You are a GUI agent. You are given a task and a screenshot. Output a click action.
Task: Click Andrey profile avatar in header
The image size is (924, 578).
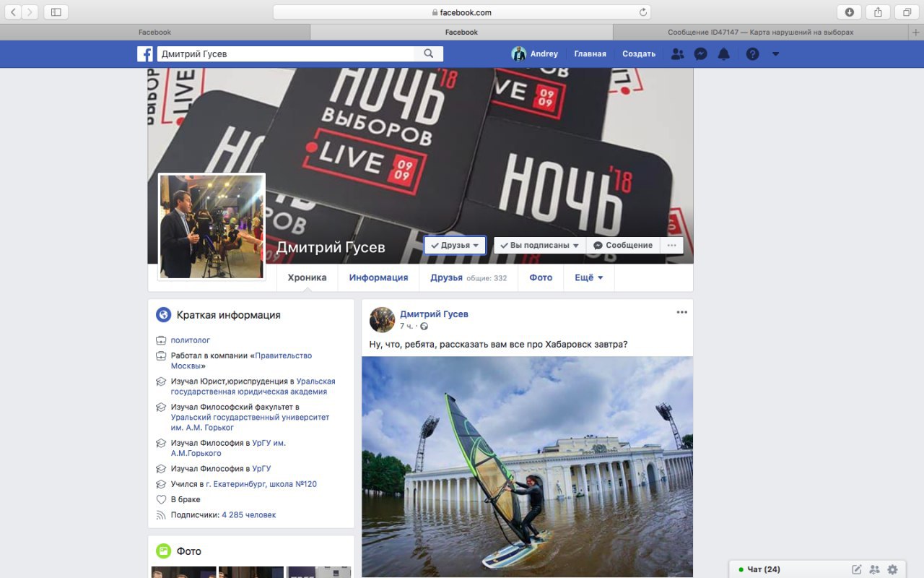tap(518, 53)
